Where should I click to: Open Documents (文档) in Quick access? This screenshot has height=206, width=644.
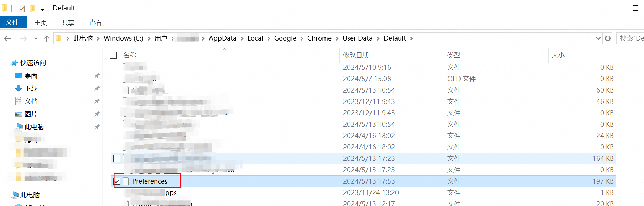31,101
